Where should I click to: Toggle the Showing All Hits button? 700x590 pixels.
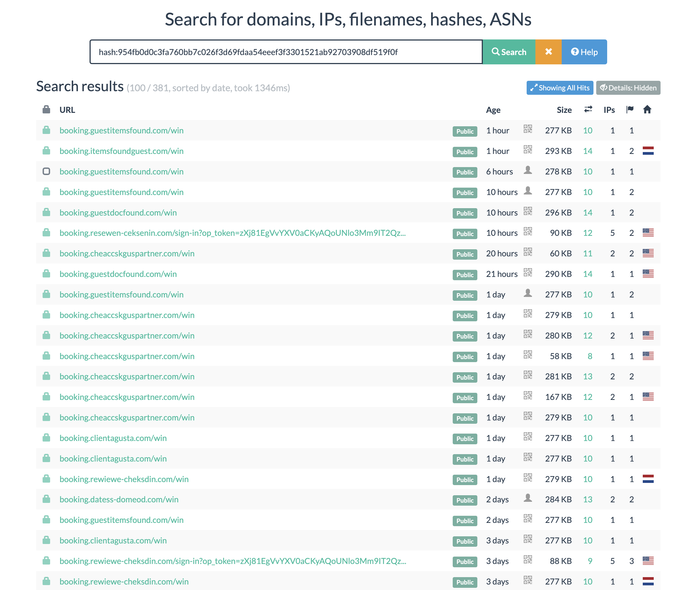(560, 88)
